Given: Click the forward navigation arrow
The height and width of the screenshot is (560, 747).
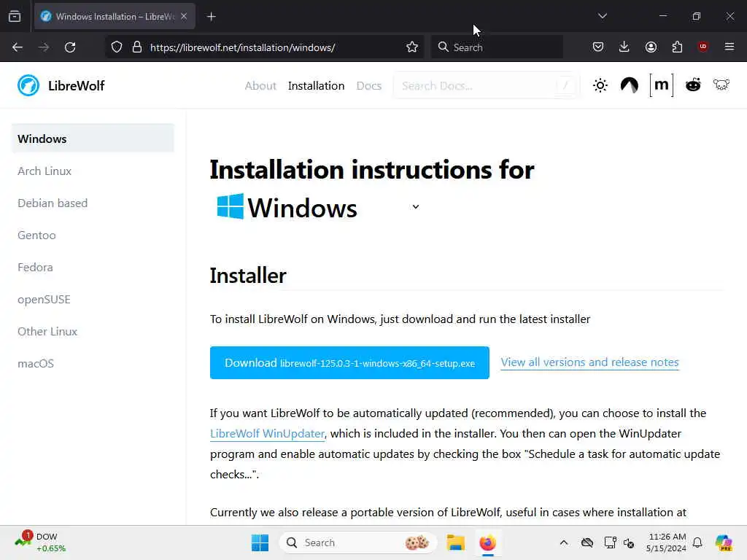Looking at the screenshot, I should point(44,47).
